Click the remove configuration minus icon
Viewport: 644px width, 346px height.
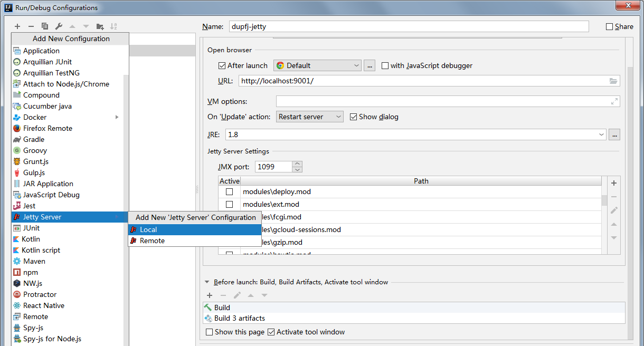pyautogui.click(x=31, y=26)
